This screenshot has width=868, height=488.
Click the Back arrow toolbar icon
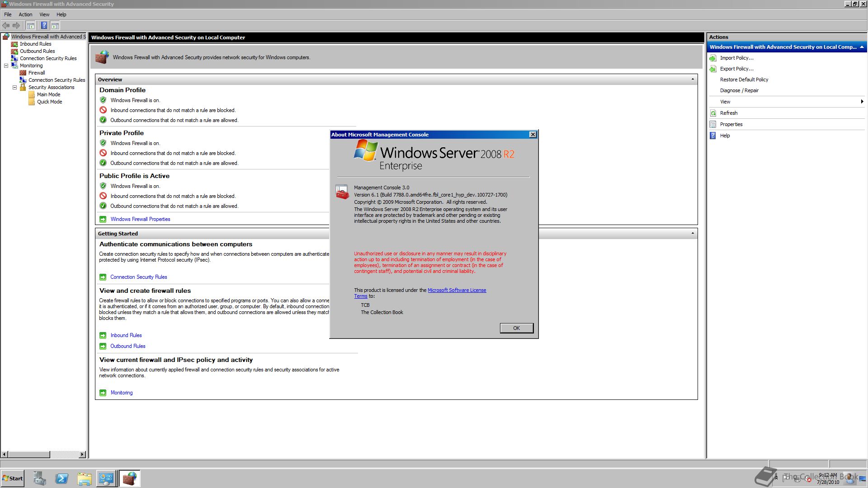click(6, 25)
